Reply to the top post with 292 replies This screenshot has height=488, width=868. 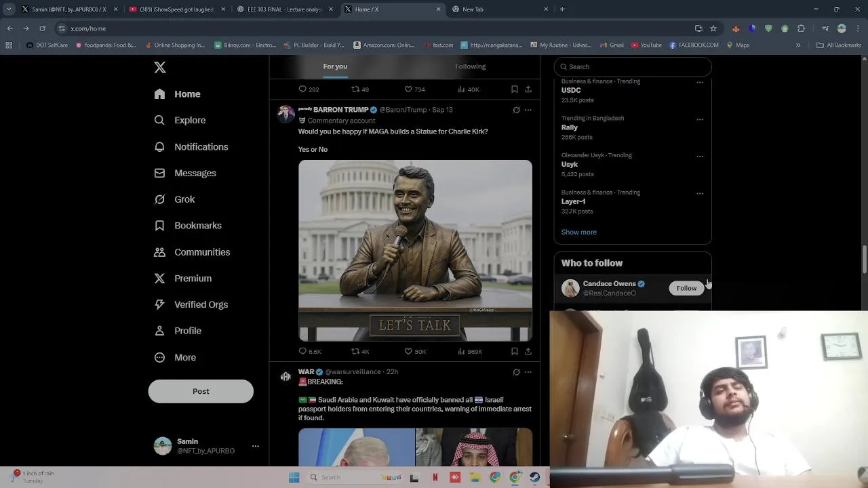[x=309, y=89]
